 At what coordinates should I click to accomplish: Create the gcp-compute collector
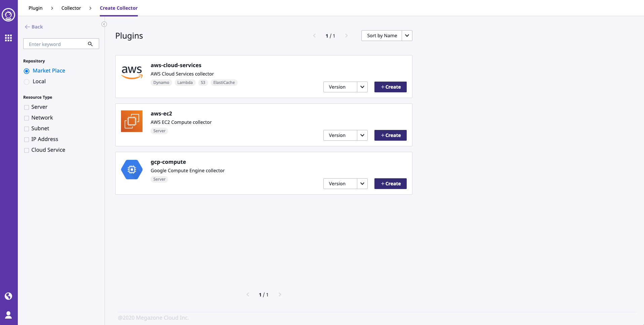[390, 184]
